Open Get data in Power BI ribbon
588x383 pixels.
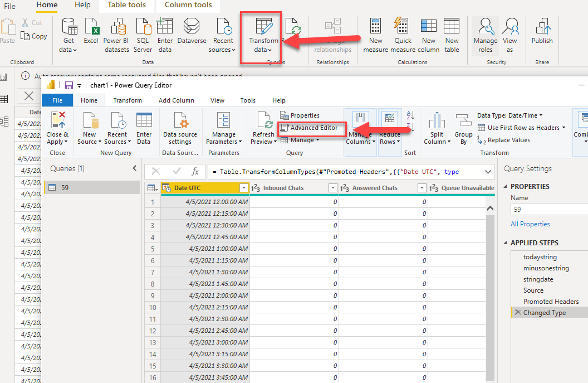(x=68, y=36)
